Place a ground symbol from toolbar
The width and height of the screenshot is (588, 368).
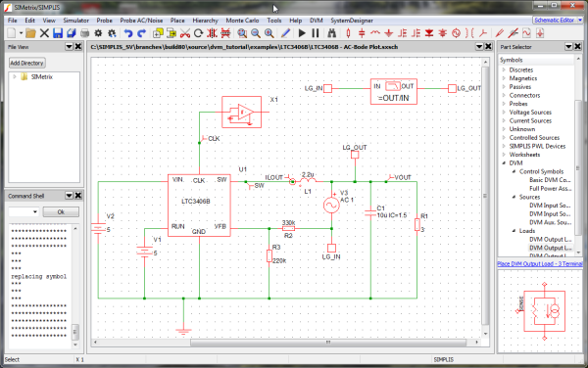coord(389,33)
